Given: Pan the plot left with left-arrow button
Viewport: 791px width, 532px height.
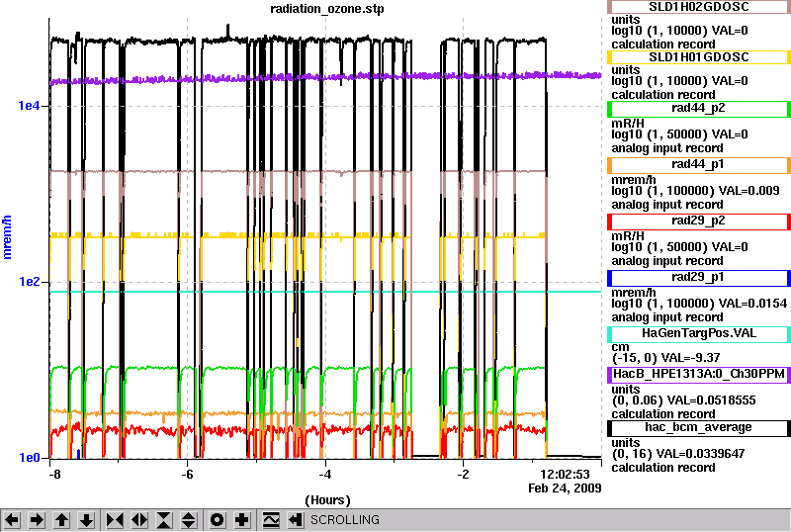Looking at the screenshot, I should (12, 520).
